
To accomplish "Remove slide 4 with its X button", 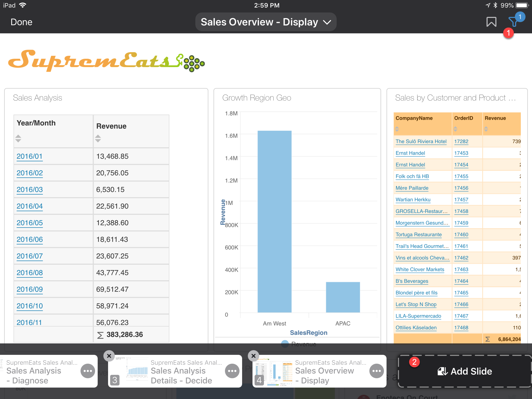I will [x=254, y=356].
